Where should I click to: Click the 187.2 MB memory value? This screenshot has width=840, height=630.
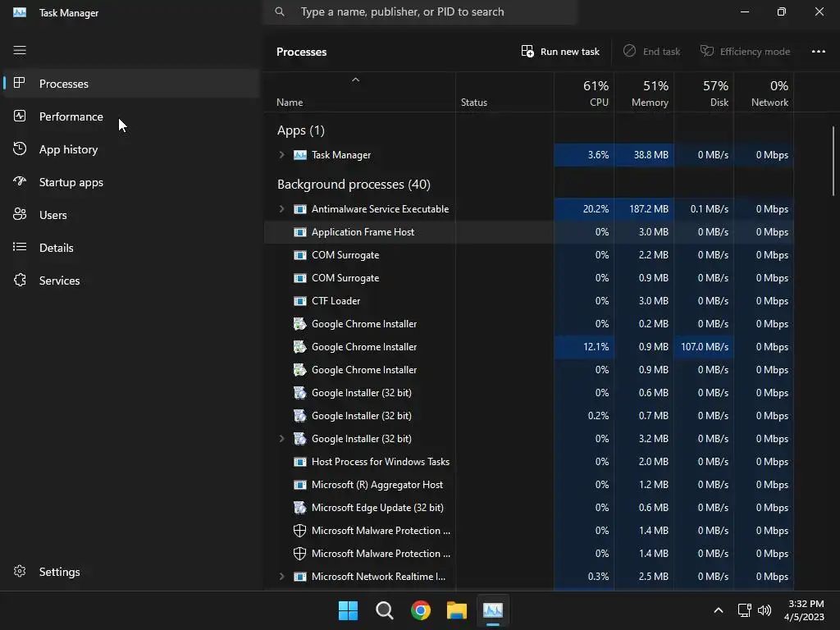point(644,209)
